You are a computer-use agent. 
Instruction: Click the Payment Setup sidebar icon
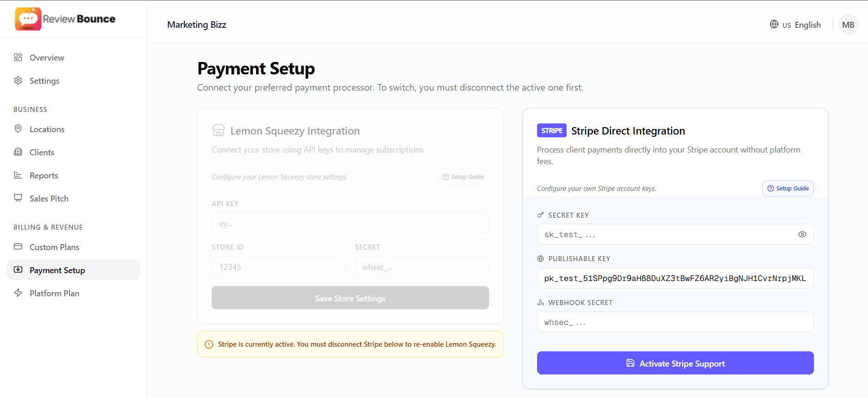(x=18, y=269)
